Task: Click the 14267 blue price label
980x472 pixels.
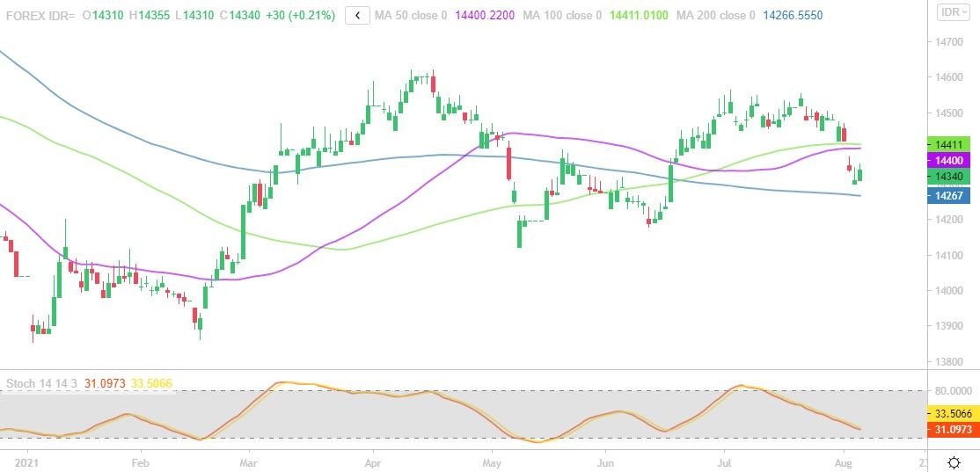Action: point(948,195)
